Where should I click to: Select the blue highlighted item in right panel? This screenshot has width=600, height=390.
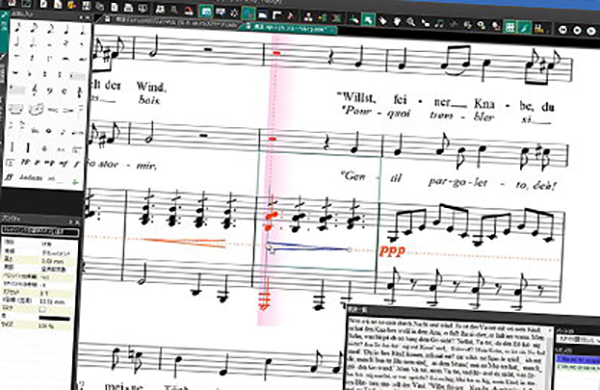578,360
